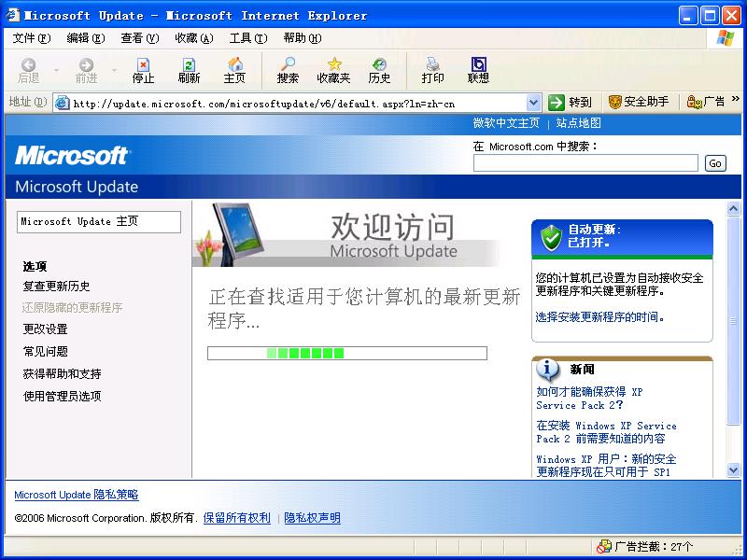The height and width of the screenshot is (560, 747).
Task: Click the IE title bar icon
Action: (x=13, y=15)
